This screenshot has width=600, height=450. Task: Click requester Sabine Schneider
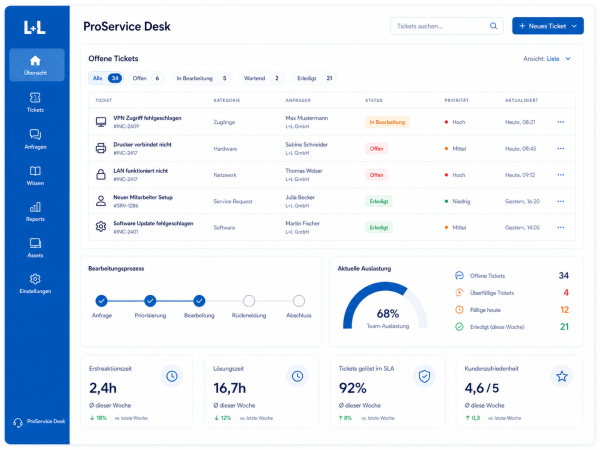[307, 145]
